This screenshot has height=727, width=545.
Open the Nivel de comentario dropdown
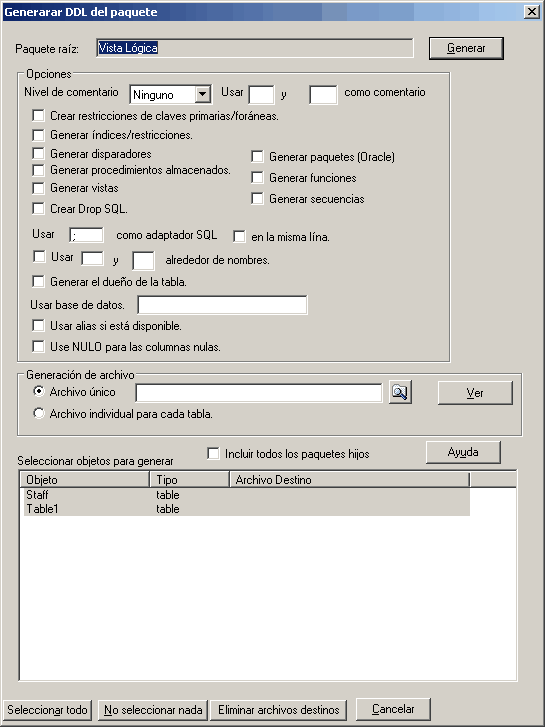pyautogui.click(x=202, y=95)
